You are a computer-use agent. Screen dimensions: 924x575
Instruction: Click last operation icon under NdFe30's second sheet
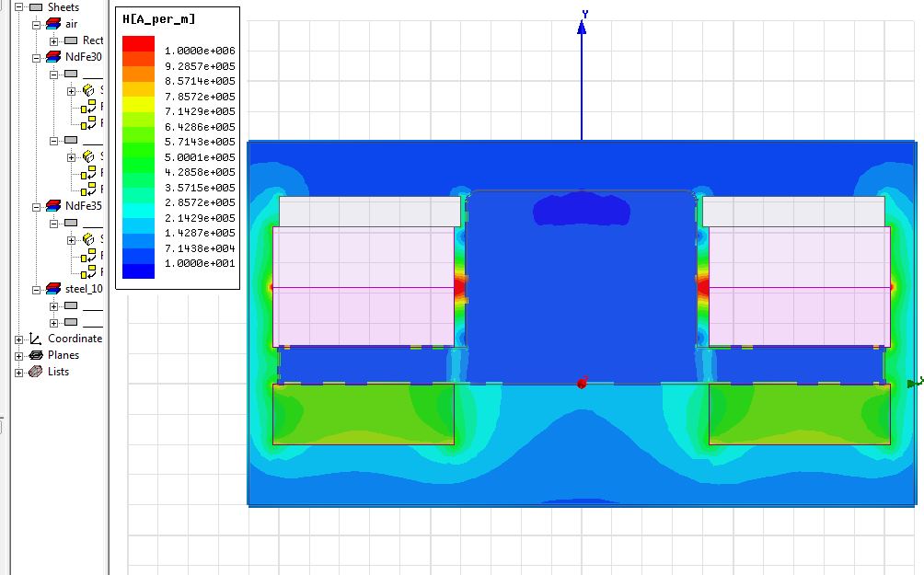88,190
